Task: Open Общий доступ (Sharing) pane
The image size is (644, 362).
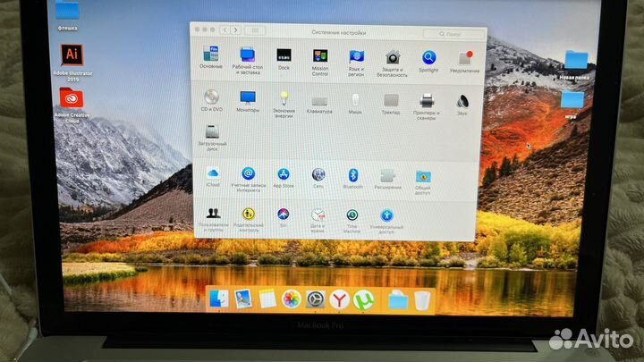Action: click(423, 177)
